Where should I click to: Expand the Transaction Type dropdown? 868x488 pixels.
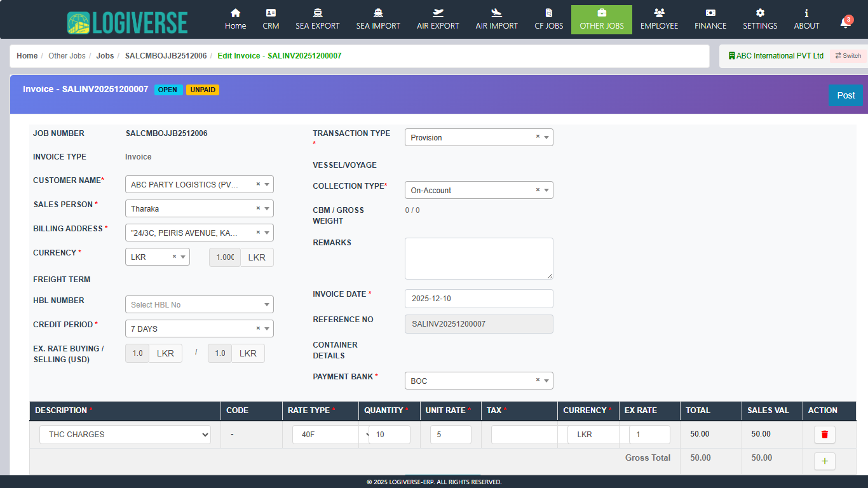[546, 137]
